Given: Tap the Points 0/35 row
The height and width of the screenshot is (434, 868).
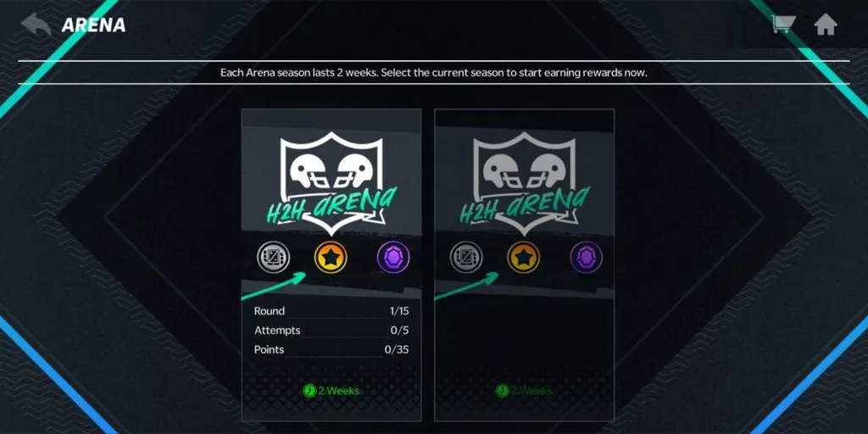Looking at the screenshot, I should 331,350.
